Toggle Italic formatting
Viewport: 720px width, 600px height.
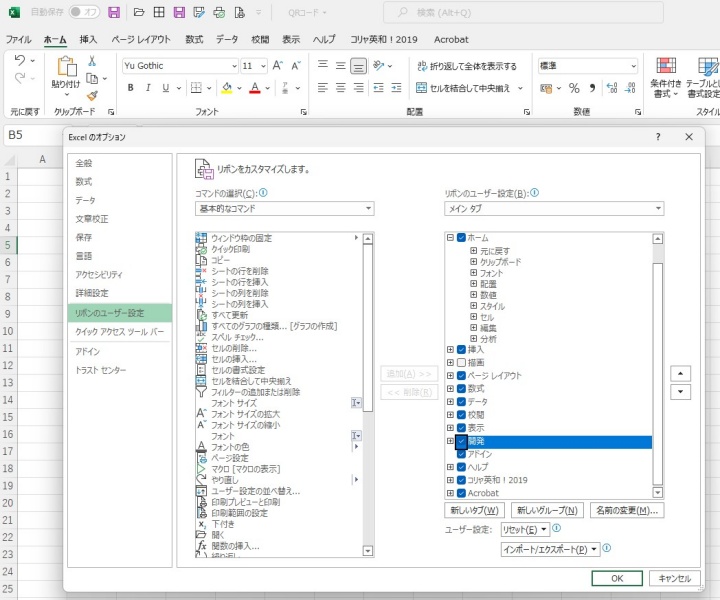[x=148, y=88]
